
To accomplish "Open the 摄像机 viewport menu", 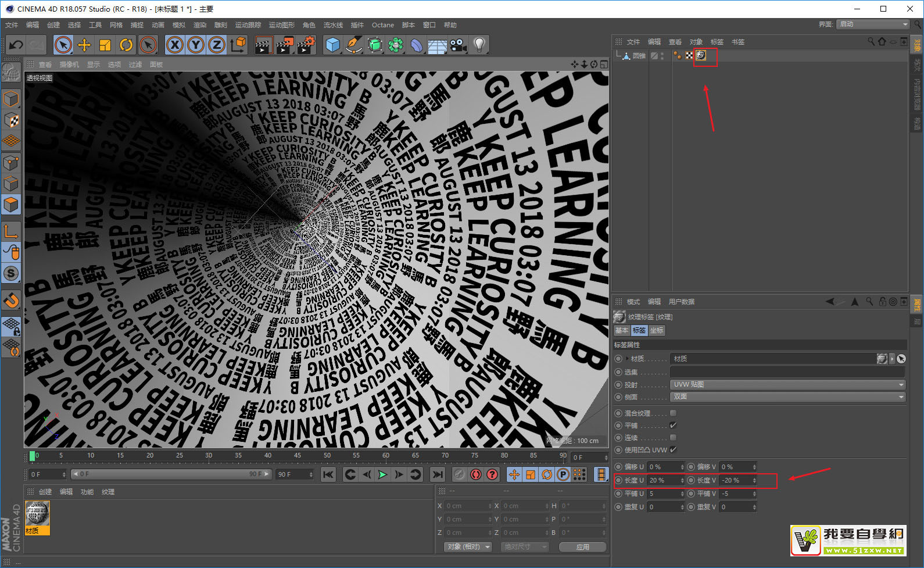I will (69, 65).
